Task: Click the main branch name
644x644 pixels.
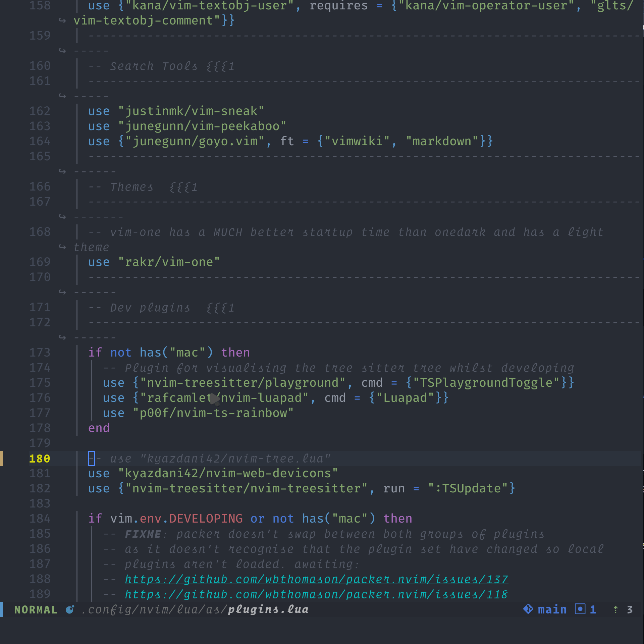Action: coord(552,609)
